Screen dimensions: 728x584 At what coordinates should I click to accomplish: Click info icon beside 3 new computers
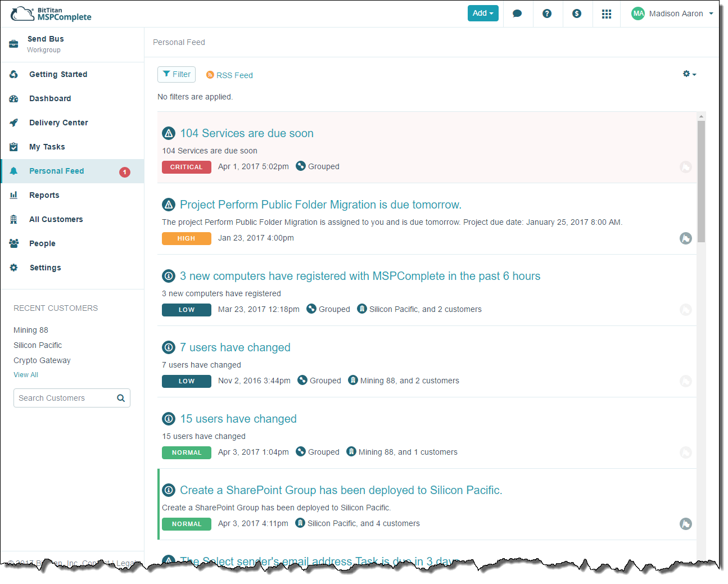pyautogui.click(x=169, y=276)
